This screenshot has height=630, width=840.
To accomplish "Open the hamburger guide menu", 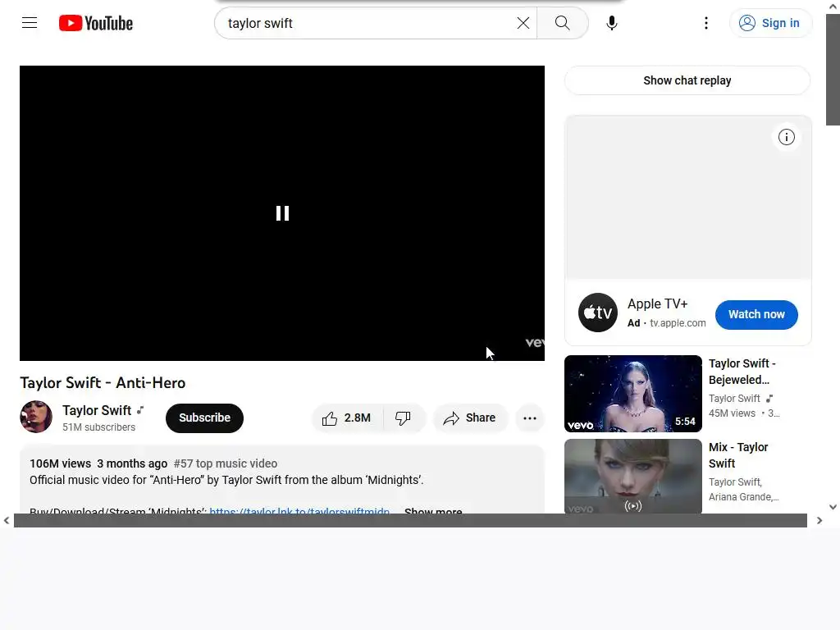I will 30,23.
